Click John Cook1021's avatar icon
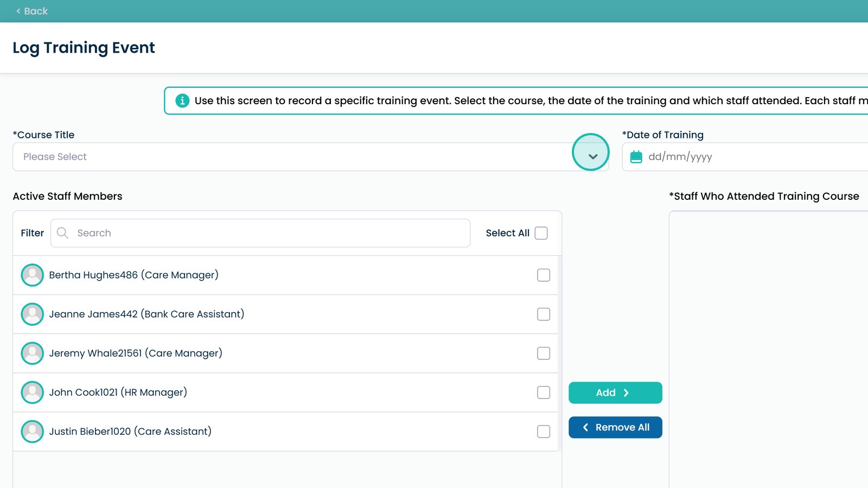 33,392
